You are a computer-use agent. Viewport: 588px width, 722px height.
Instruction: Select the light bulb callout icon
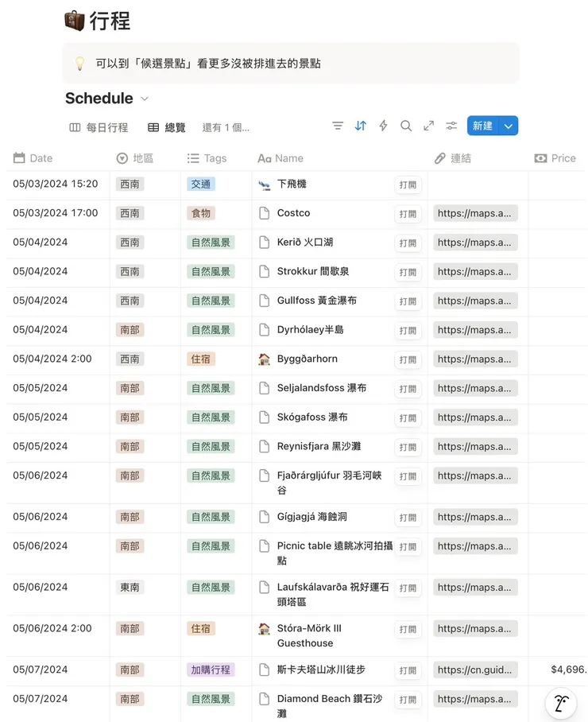[x=80, y=64]
